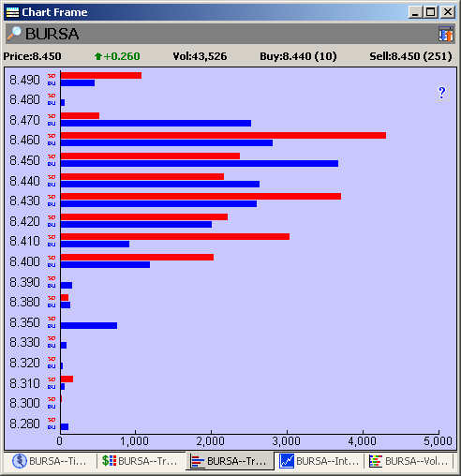Select the red sell bar at 8.430
Viewport: 461px width, 476px height.
tap(201, 196)
